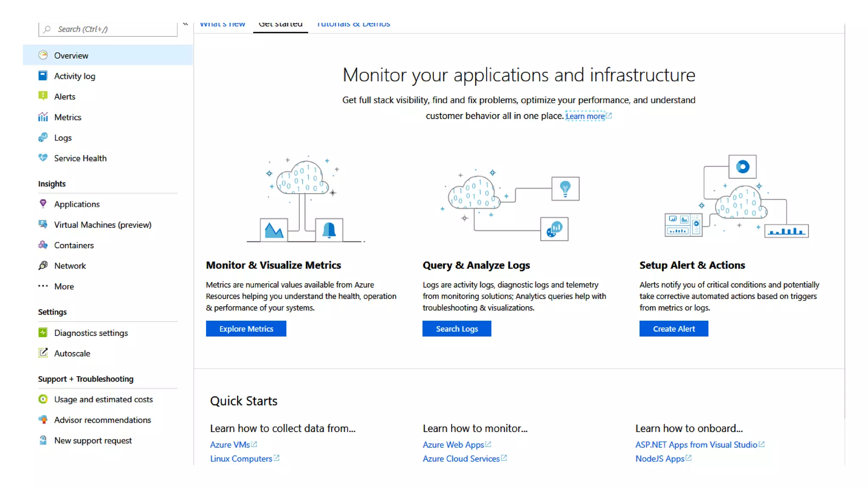Open the Tutorials & Demos tab
This screenshot has width=868, height=488.
pos(353,25)
